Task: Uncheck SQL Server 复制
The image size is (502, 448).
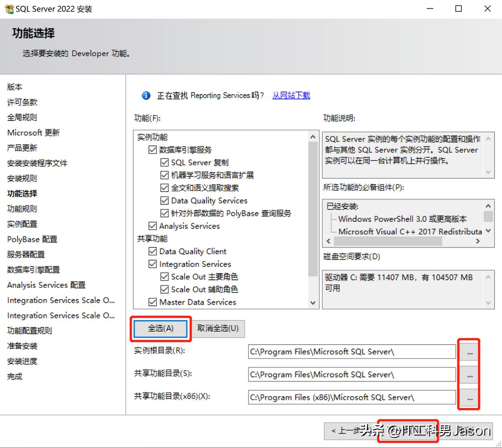Action: pyautogui.click(x=165, y=162)
